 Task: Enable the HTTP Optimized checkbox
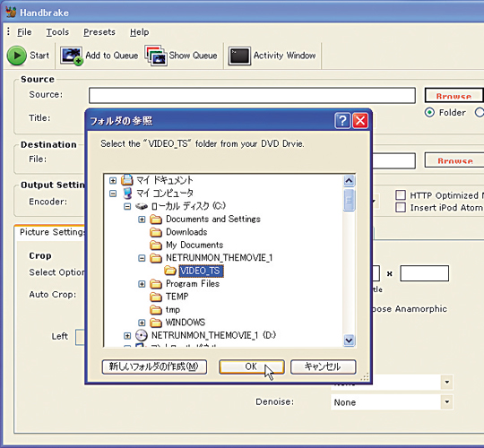pyautogui.click(x=401, y=195)
